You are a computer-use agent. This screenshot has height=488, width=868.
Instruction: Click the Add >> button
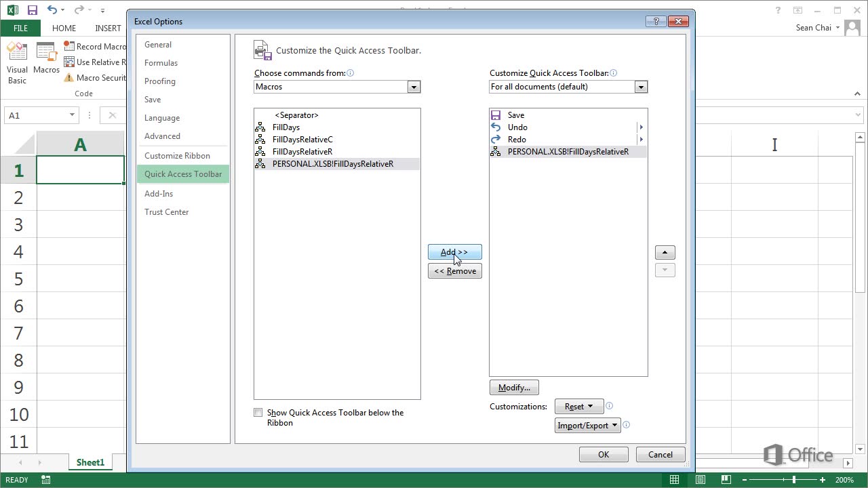454,252
